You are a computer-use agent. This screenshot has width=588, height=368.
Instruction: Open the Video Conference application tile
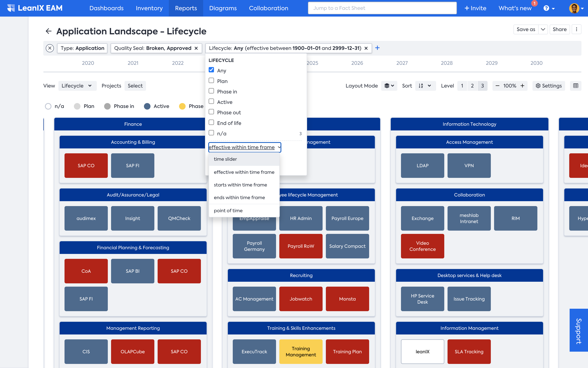click(x=423, y=246)
